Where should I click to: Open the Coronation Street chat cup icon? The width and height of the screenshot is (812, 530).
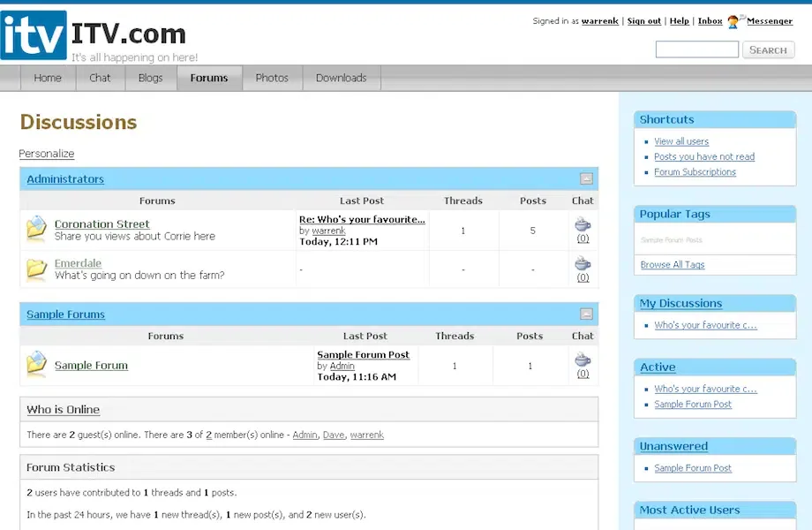(x=583, y=224)
